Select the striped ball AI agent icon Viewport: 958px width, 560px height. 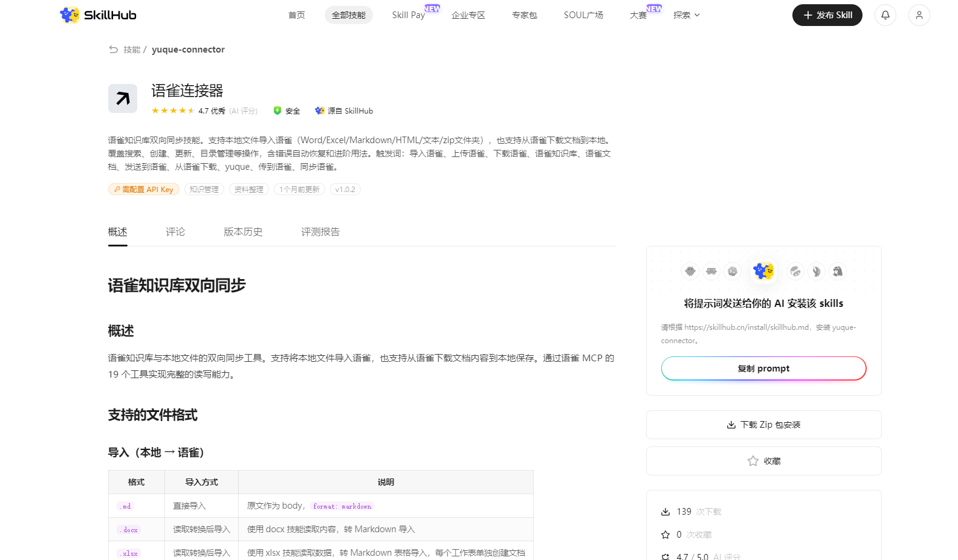pos(795,271)
